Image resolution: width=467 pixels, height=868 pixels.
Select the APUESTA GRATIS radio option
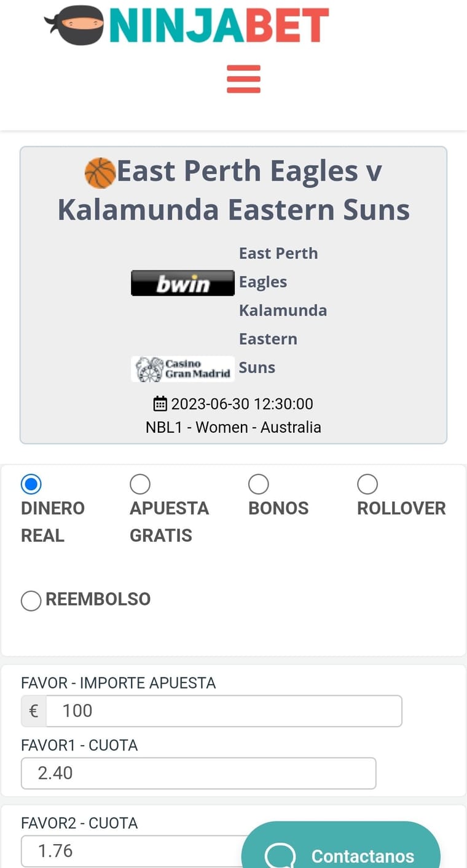click(140, 484)
